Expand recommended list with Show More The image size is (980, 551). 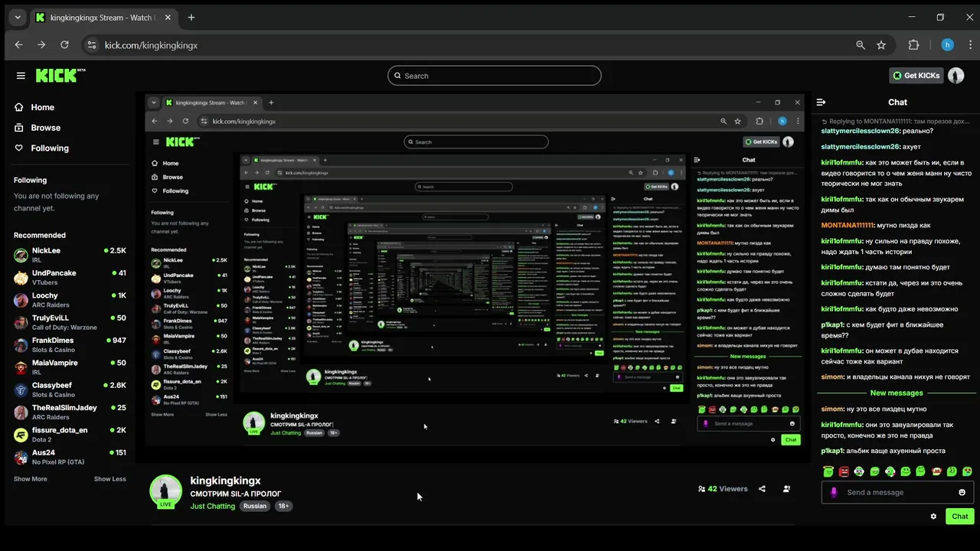[x=30, y=479]
